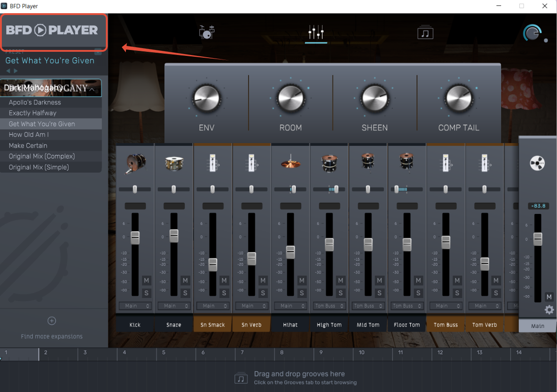
Task: Go to next preset arrow
Action: 16,71
